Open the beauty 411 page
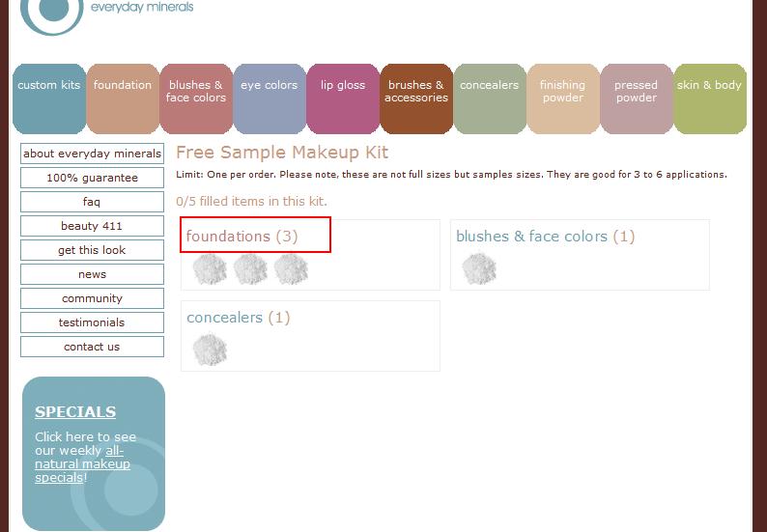The width and height of the screenshot is (767, 532). 92,226
